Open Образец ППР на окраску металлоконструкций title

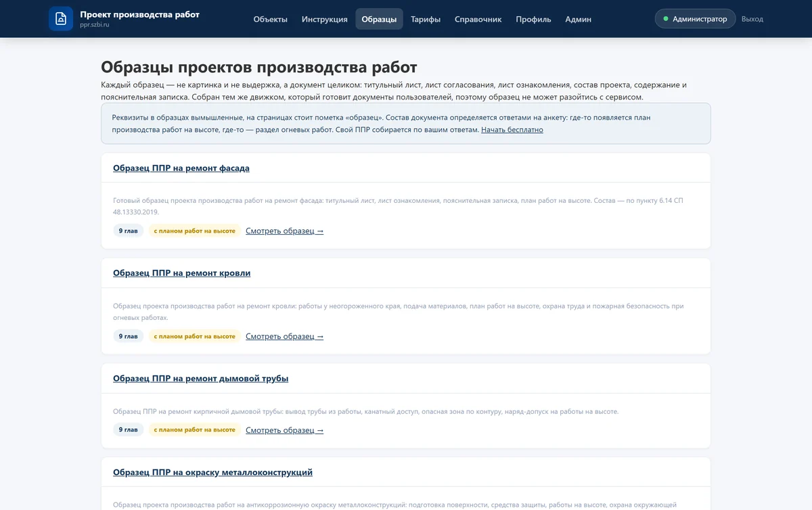[x=213, y=472]
